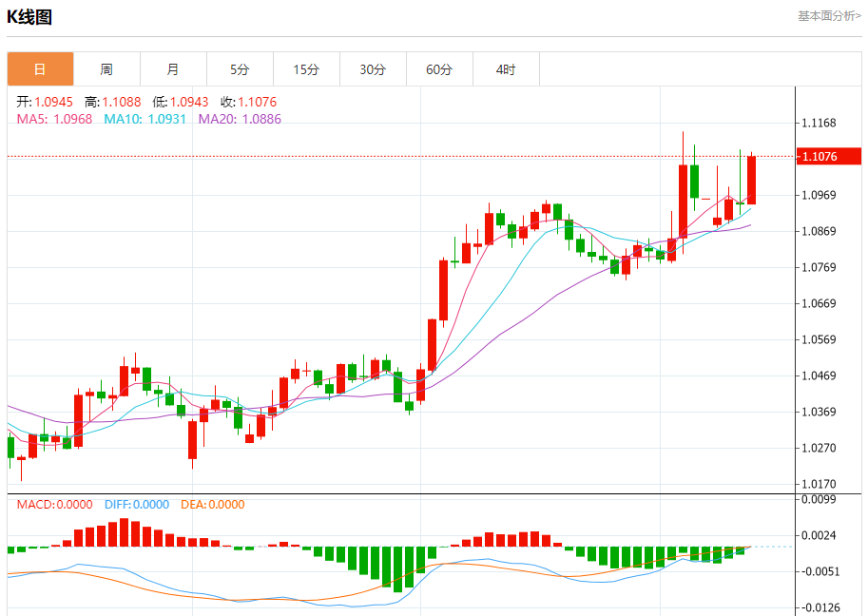This screenshot has width=868, height=616.
Task: Click the 1.0369 price axis label
Action: (819, 412)
